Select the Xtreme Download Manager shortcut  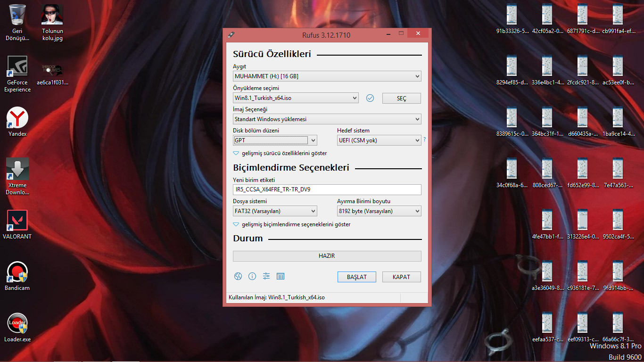(17, 176)
